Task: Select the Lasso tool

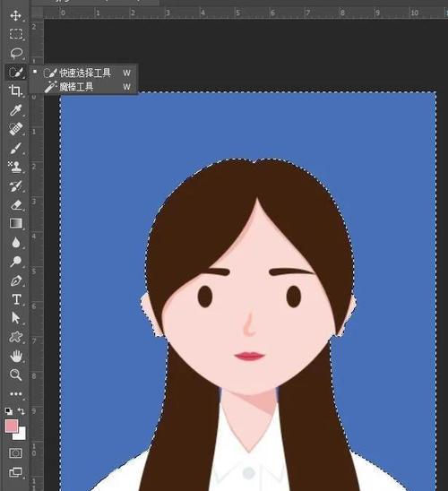Action: tap(16, 53)
